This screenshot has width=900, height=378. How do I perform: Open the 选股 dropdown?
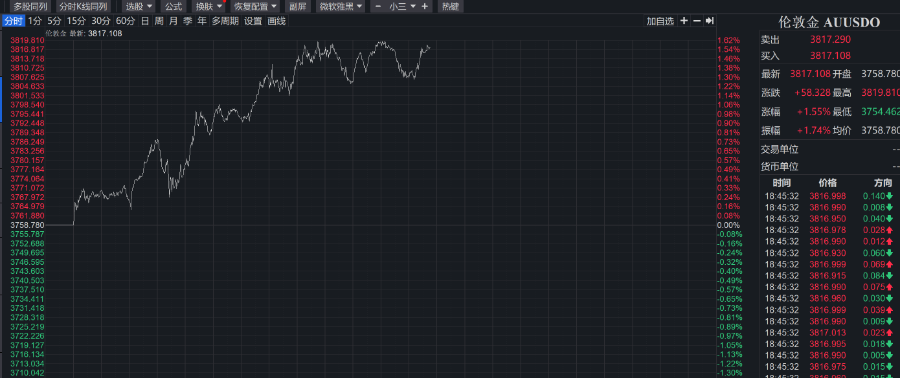pos(139,6)
